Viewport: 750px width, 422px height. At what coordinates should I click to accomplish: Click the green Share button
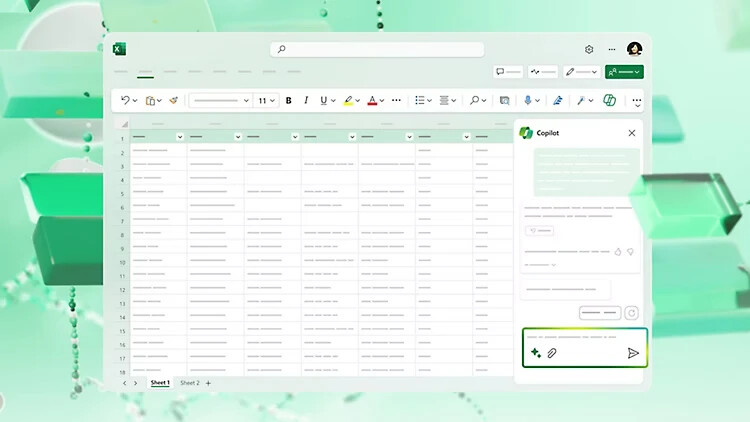click(x=624, y=72)
